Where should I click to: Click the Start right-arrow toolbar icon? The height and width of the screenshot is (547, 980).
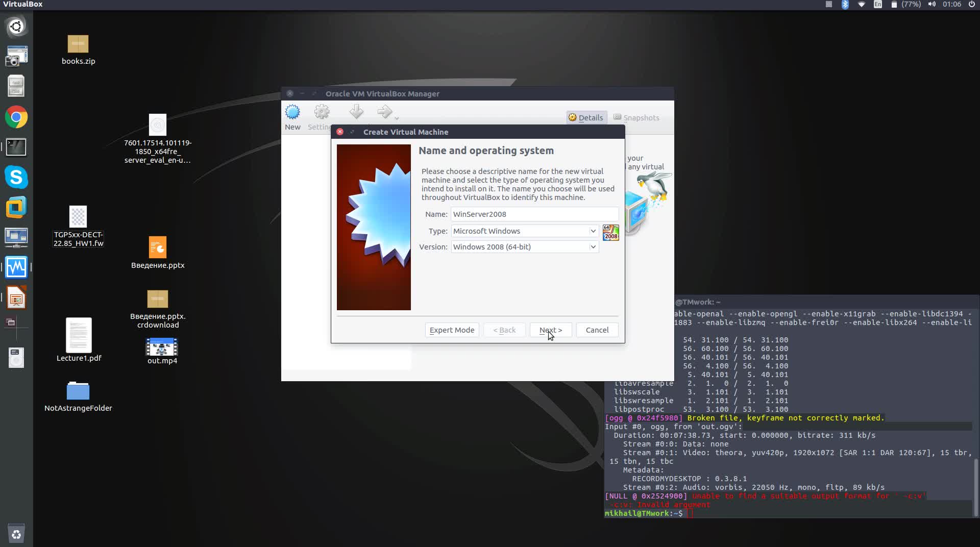point(384,112)
